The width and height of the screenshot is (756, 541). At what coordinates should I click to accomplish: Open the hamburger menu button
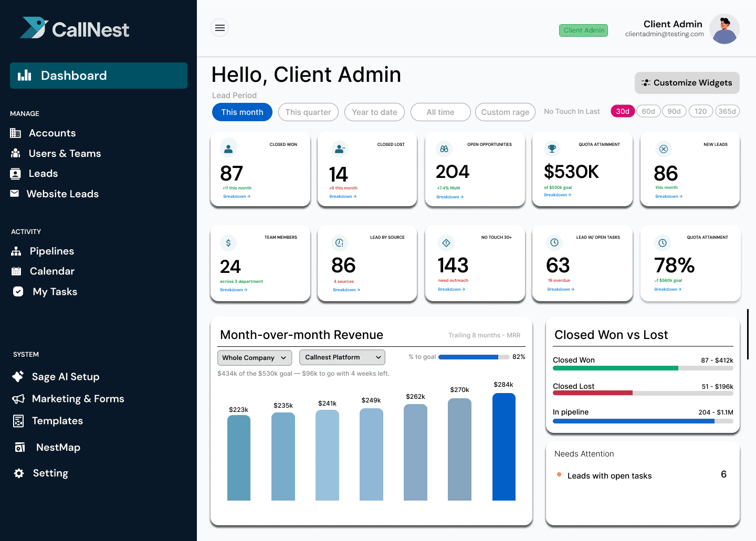click(220, 28)
